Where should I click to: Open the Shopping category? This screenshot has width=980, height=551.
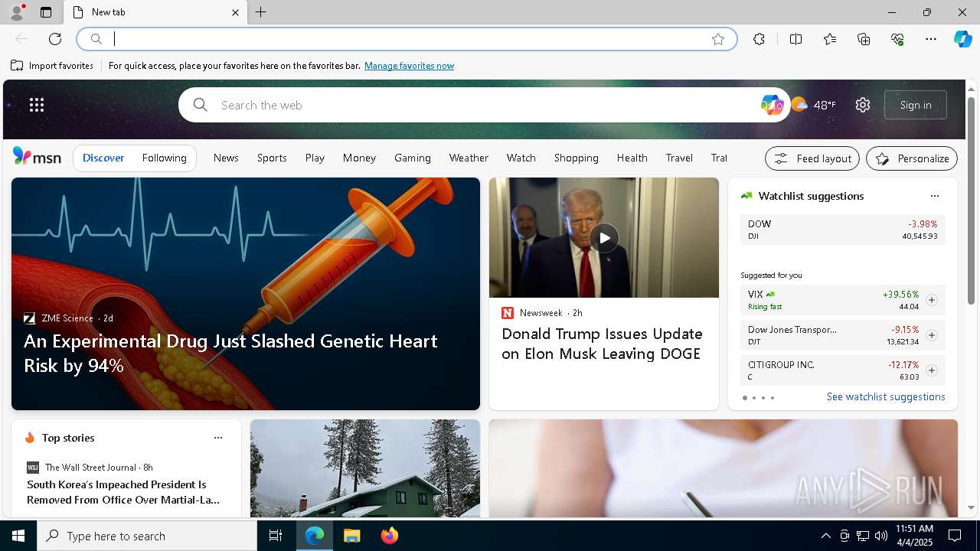[x=577, y=158]
